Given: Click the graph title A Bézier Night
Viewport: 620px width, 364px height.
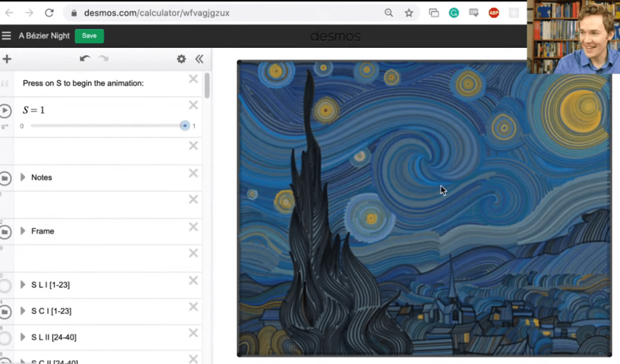Looking at the screenshot, I should [x=44, y=36].
